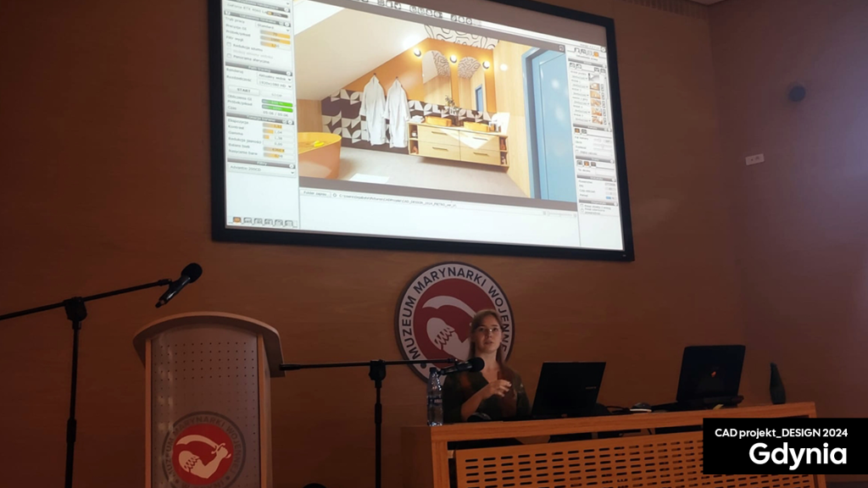Image resolution: width=868 pixels, height=488 pixels.
Task: Adjust the Ekspozycja slider
Action: 278,125
